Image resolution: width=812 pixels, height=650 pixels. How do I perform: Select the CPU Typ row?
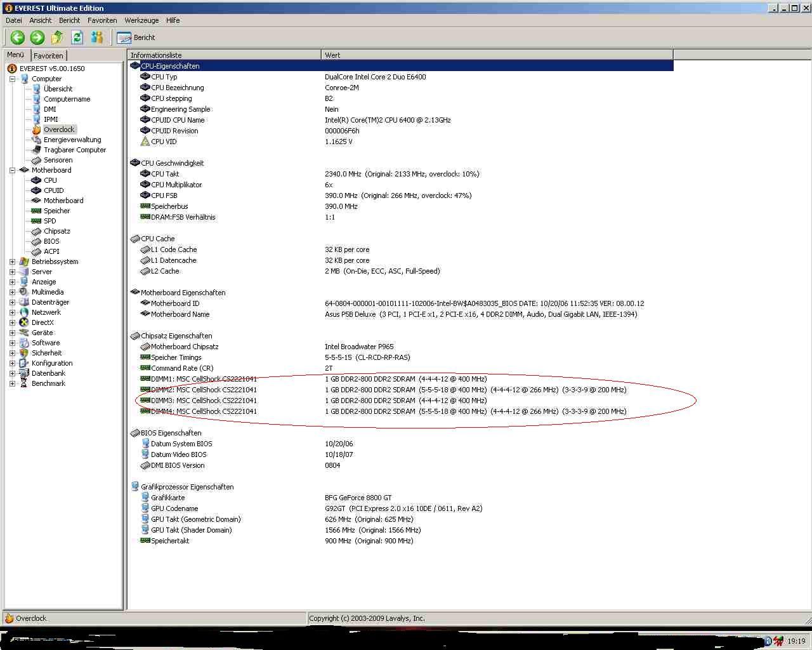tap(401, 77)
